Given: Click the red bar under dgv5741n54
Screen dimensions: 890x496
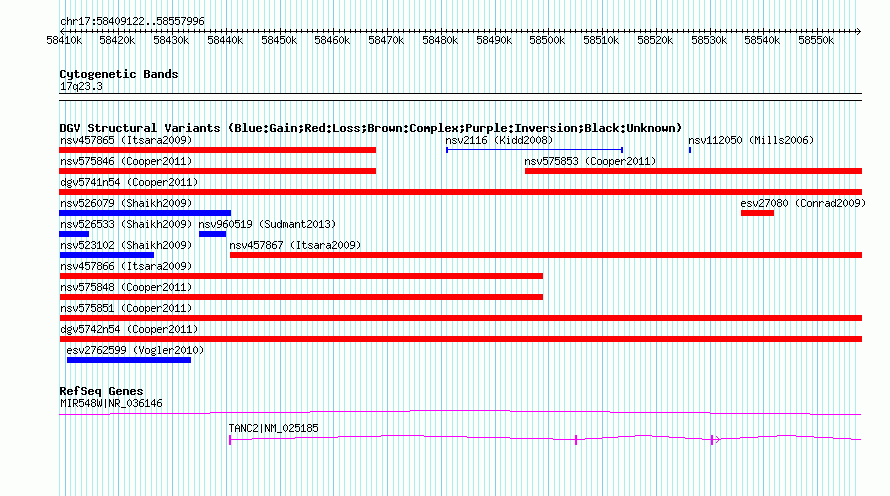Looking at the screenshot, I should pos(460,192).
